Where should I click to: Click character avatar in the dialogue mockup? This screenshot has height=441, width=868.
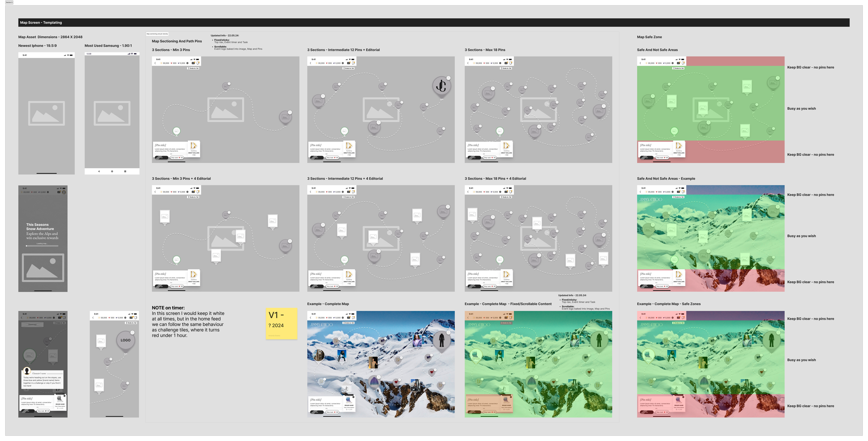point(27,370)
